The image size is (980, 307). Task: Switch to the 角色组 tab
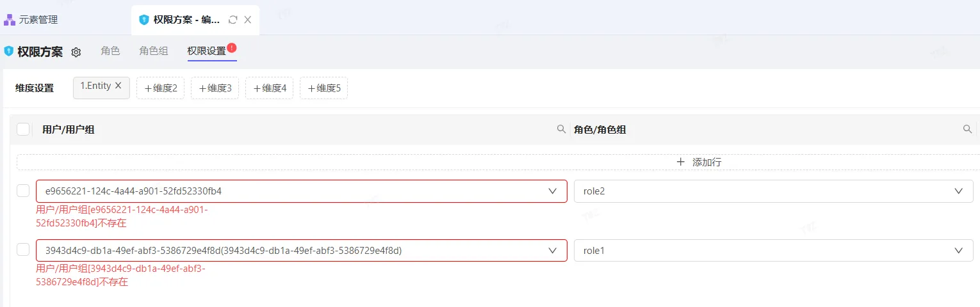154,51
